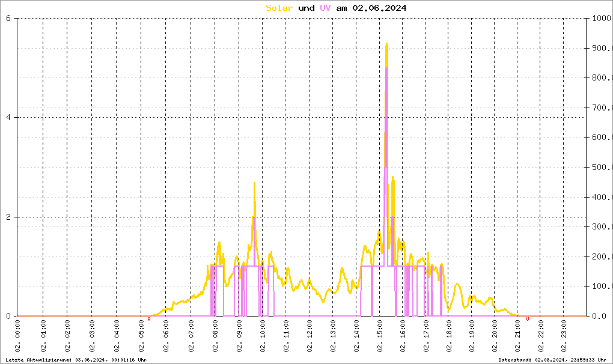This screenshot has width=613, height=364.
Task: Click right axis label 900.0
Action: 602,48
